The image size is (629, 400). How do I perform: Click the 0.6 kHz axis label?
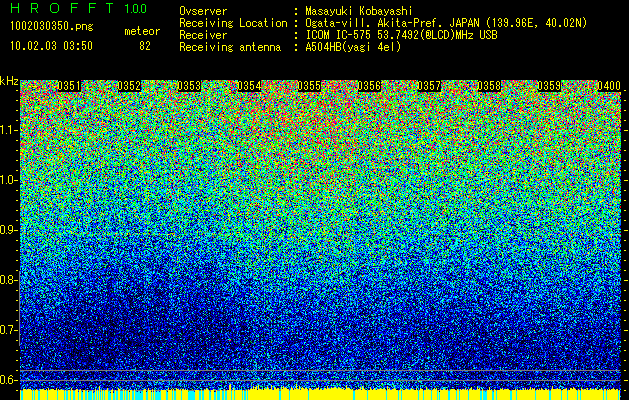[x=9, y=380]
